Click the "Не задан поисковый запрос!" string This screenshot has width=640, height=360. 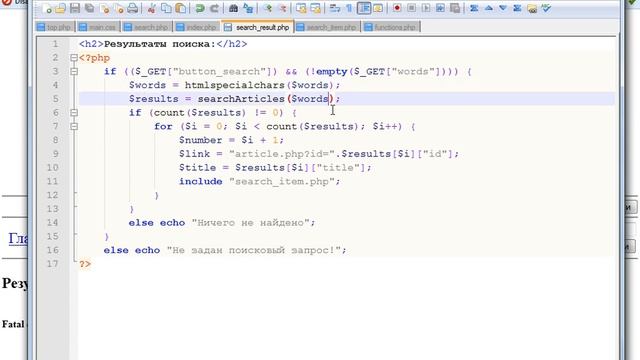click(253, 250)
